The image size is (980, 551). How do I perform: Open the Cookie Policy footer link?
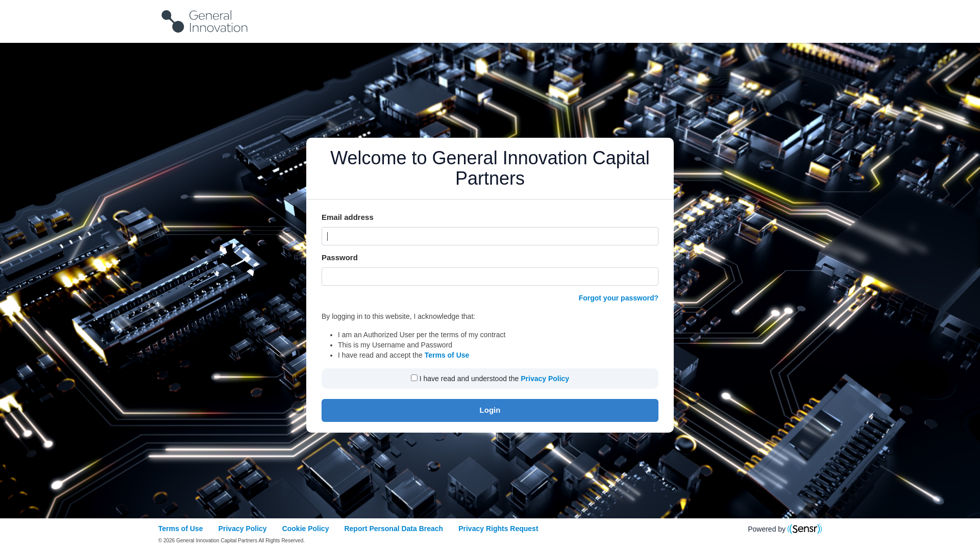pyautogui.click(x=305, y=529)
